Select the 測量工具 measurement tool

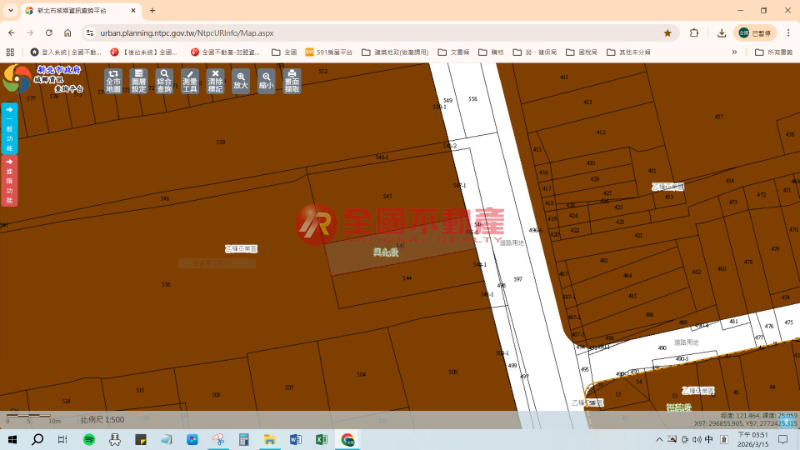[x=190, y=80]
